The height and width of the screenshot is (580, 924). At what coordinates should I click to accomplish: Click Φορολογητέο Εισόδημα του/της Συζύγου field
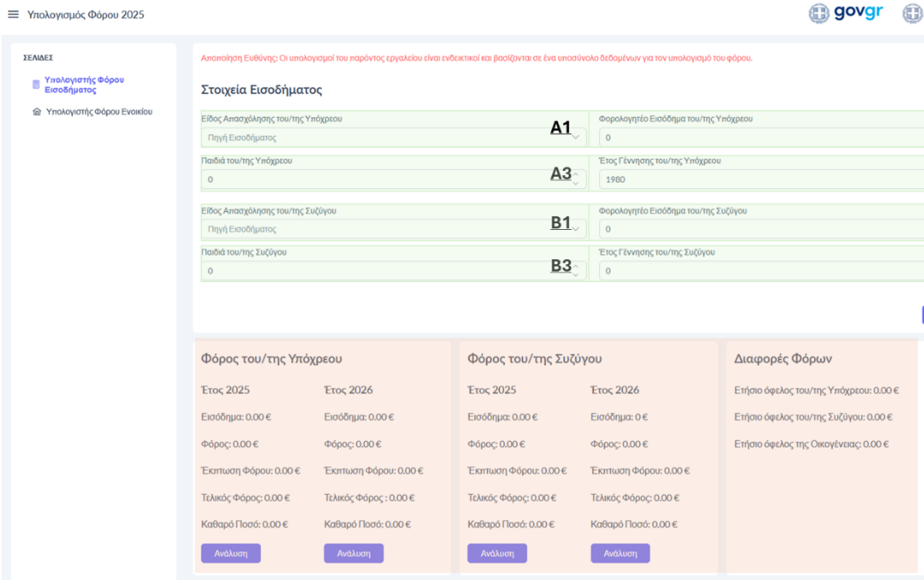coord(761,229)
